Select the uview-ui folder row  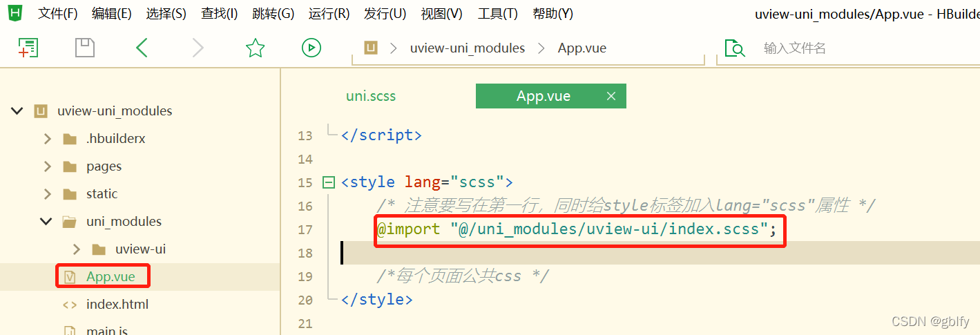[140, 249]
